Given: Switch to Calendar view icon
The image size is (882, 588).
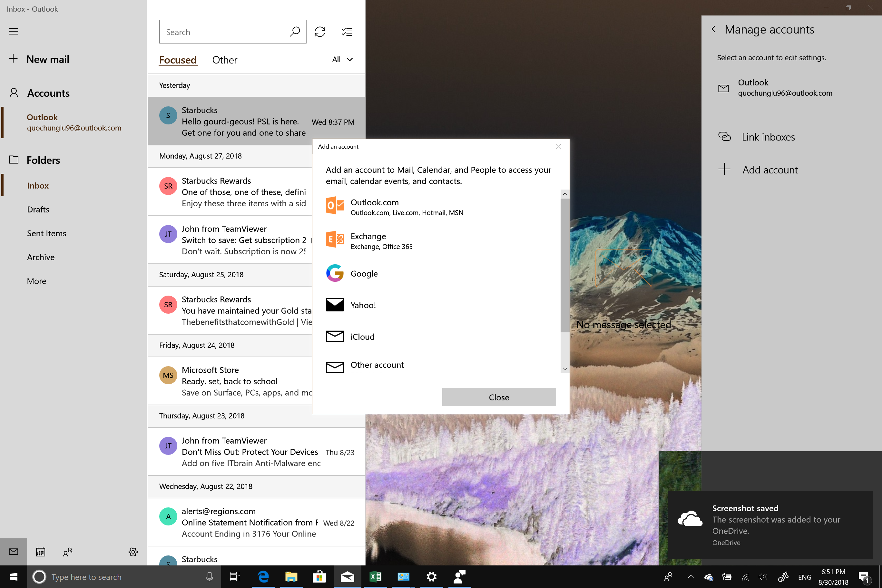Looking at the screenshot, I should point(41,552).
